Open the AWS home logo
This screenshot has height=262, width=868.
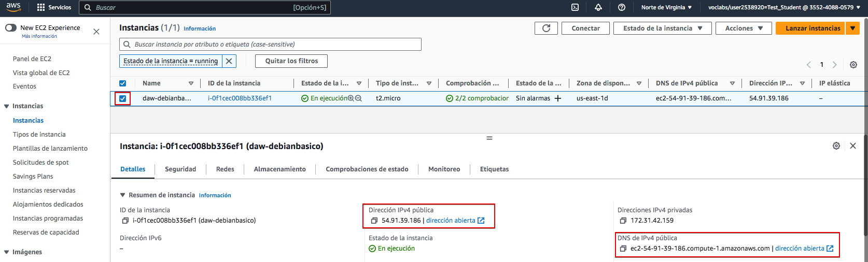pos(13,7)
